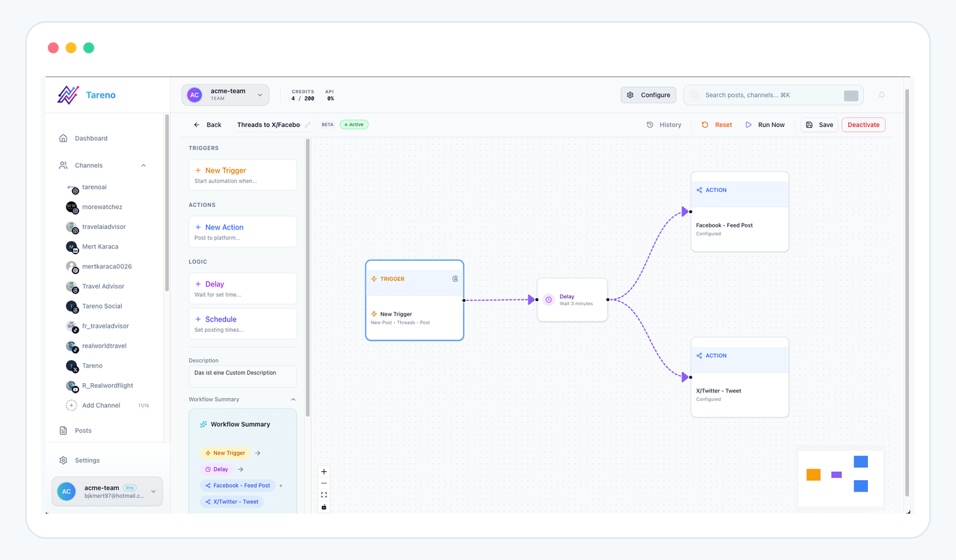Click the Workflow Summary sparkle icon
The image size is (956, 560).
coord(203,424)
